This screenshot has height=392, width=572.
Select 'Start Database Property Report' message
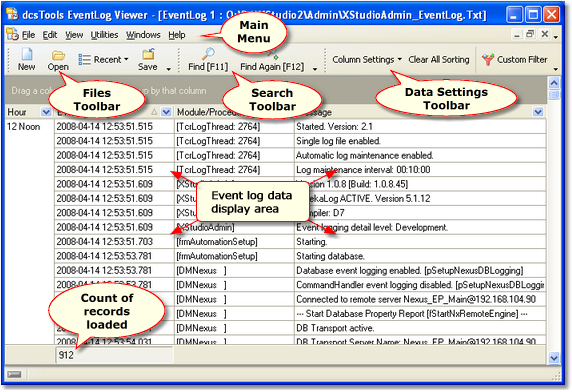click(x=420, y=314)
